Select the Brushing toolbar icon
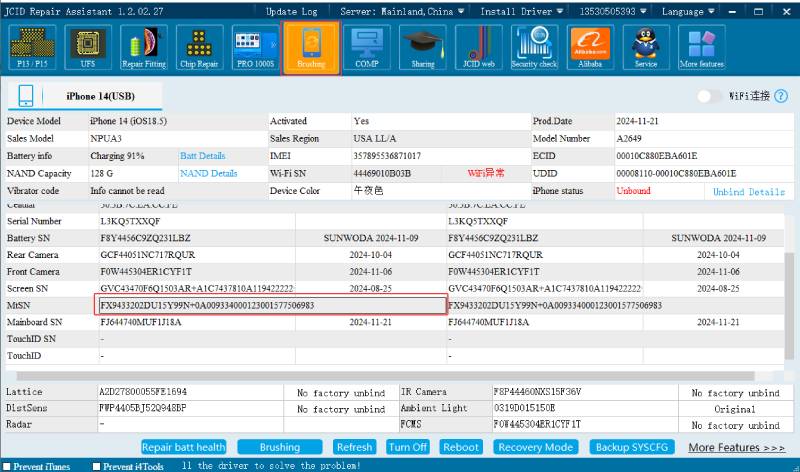The height and width of the screenshot is (472, 800). pos(311,47)
